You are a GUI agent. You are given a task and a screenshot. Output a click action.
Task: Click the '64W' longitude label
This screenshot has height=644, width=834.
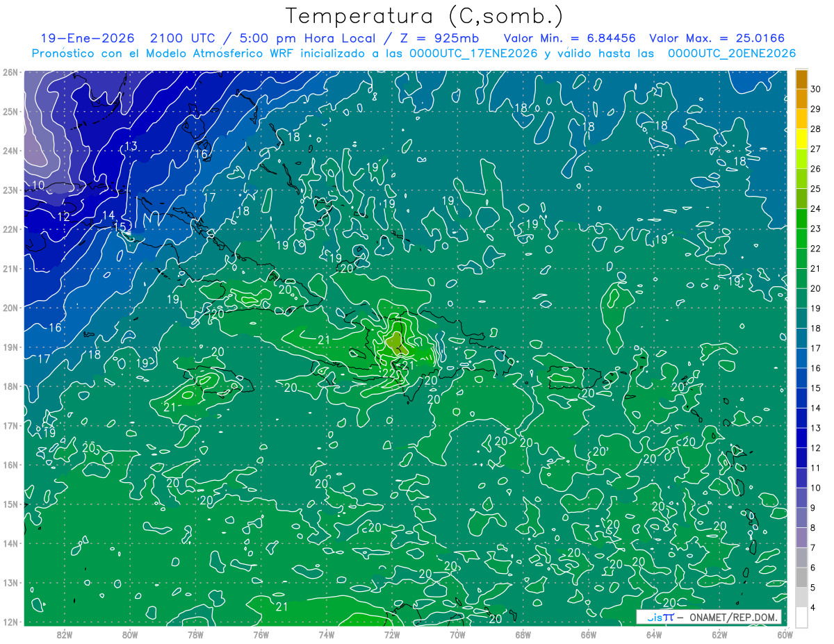coord(653,634)
